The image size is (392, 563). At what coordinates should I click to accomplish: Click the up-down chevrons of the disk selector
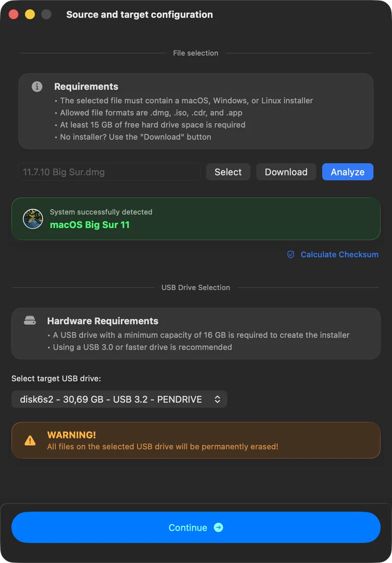click(x=217, y=399)
